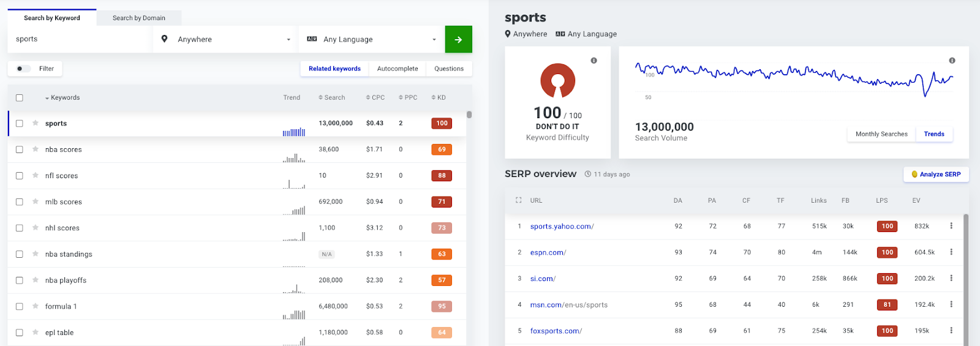
Task: Open the foxsports.com link
Action: (556, 331)
